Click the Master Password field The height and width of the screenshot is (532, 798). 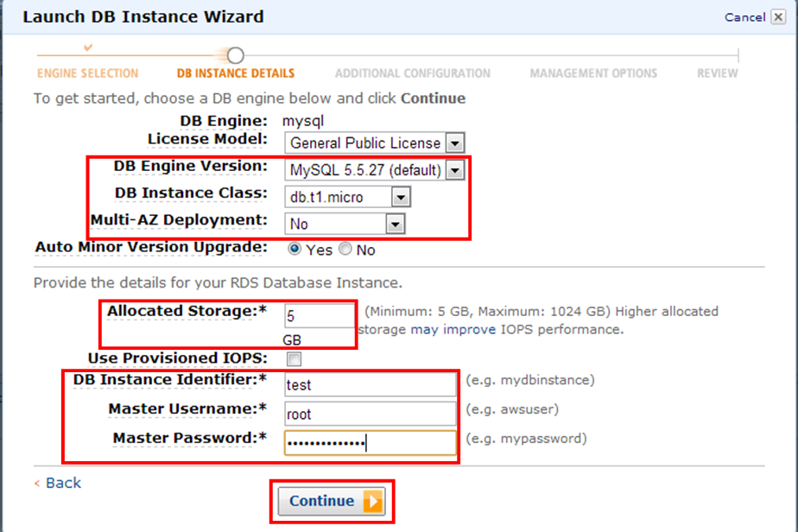[x=370, y=443]
